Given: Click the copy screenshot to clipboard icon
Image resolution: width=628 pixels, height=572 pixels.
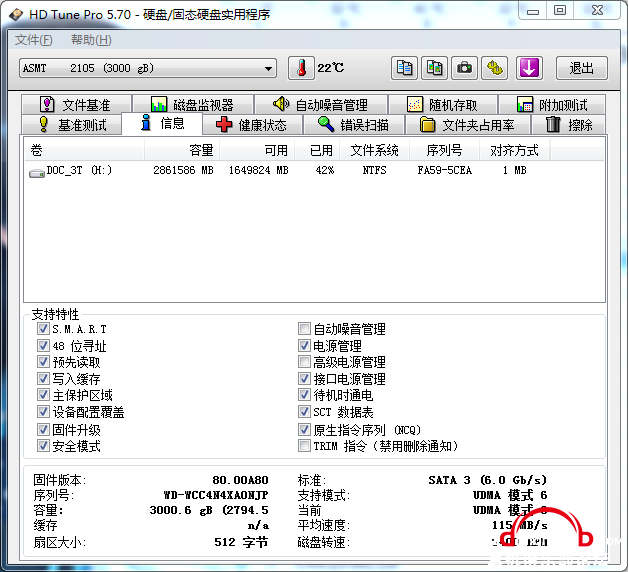Looking at the screenshot, I should (x=434, y=68).
